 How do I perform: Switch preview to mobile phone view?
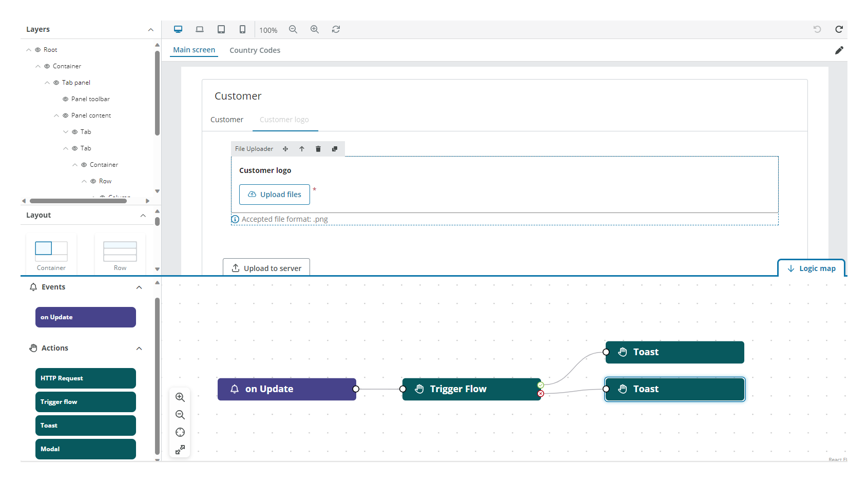tap(242, 29)
